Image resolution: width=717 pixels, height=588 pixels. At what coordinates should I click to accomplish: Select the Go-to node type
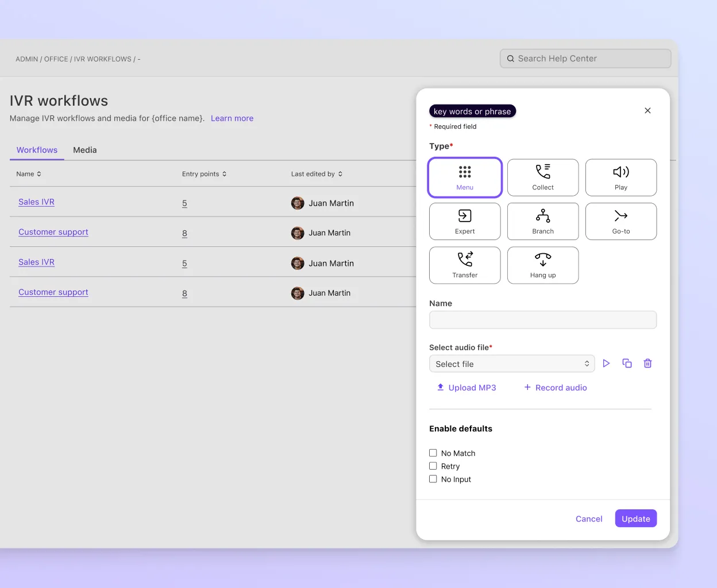tap(621, 222)
